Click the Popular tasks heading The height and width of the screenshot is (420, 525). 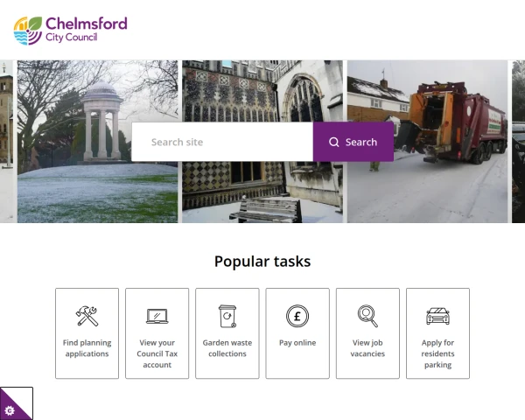(x=262, y=262)
